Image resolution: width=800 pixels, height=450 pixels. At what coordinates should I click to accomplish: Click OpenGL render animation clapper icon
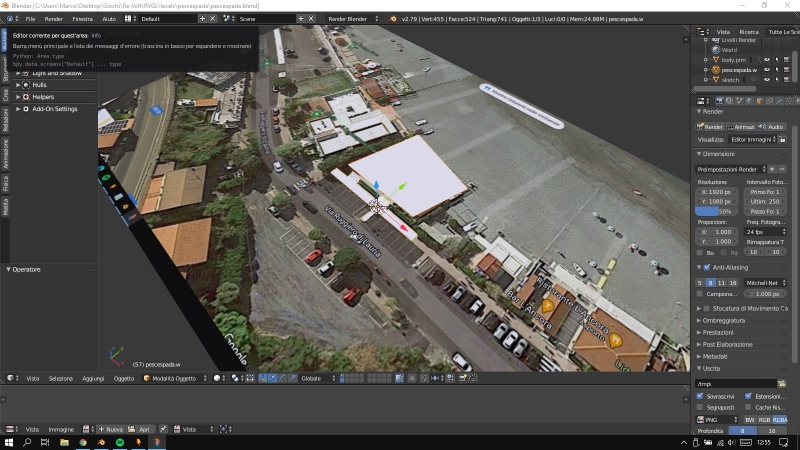473,378
